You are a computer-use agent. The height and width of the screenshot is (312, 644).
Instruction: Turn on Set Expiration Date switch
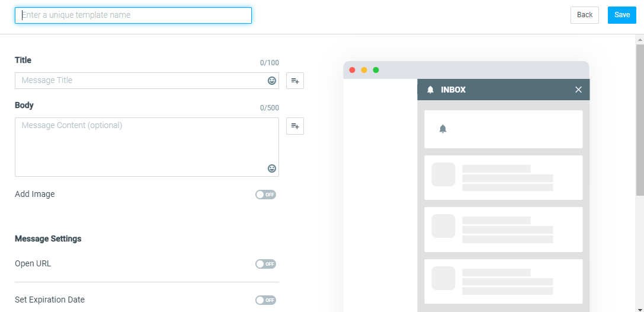[x=266, y=300]
